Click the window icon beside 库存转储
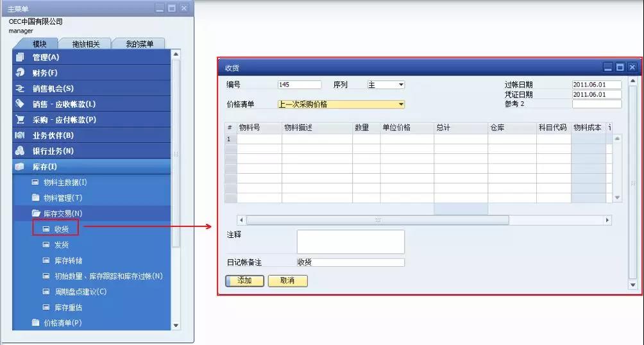The image size is (644, 345). tap(46, 260)
